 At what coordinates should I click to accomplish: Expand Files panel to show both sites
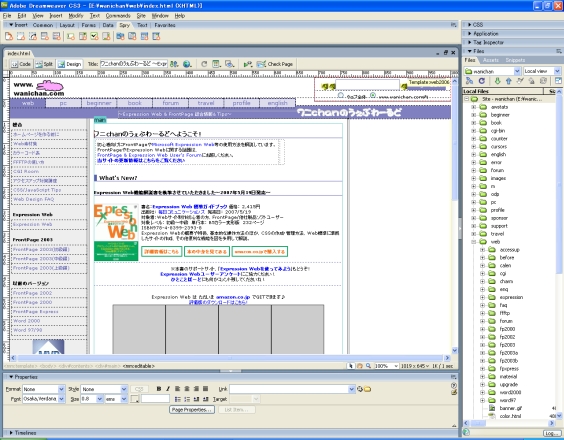[558, 81]
